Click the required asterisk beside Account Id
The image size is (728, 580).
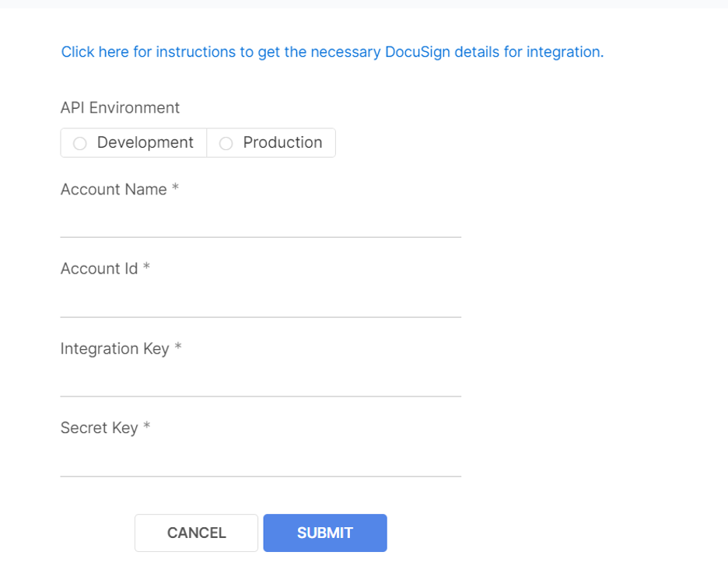click(147, 267)
